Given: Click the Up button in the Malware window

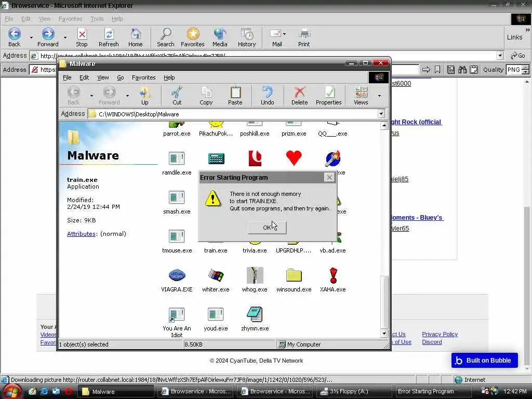Looking at the screenshot, I should [145, 96].
